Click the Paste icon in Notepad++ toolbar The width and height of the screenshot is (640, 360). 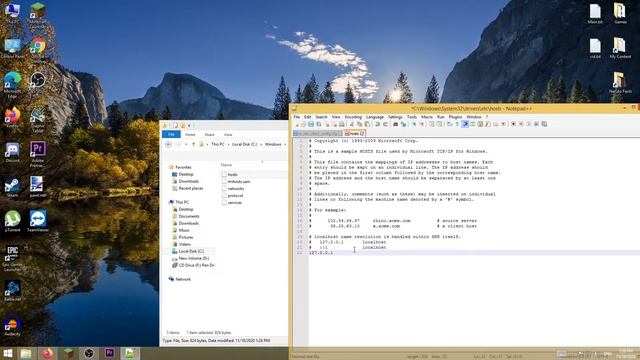(367, 124)
